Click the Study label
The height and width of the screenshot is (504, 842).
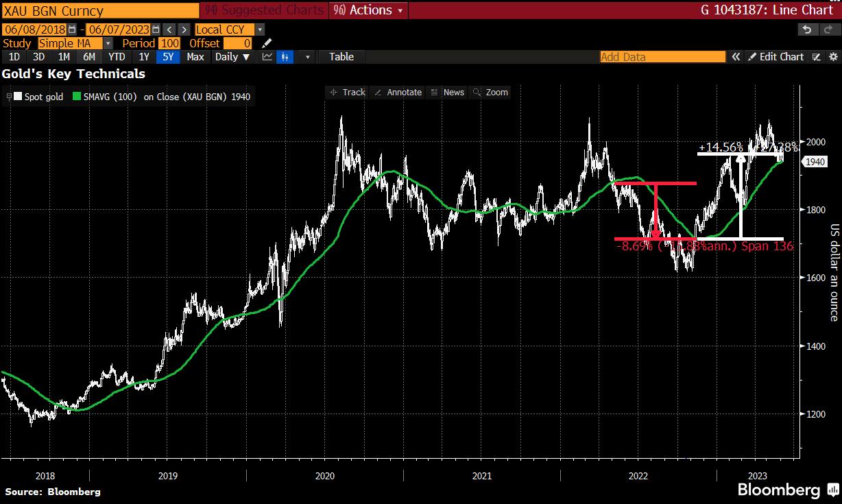(x=17, y=43)
